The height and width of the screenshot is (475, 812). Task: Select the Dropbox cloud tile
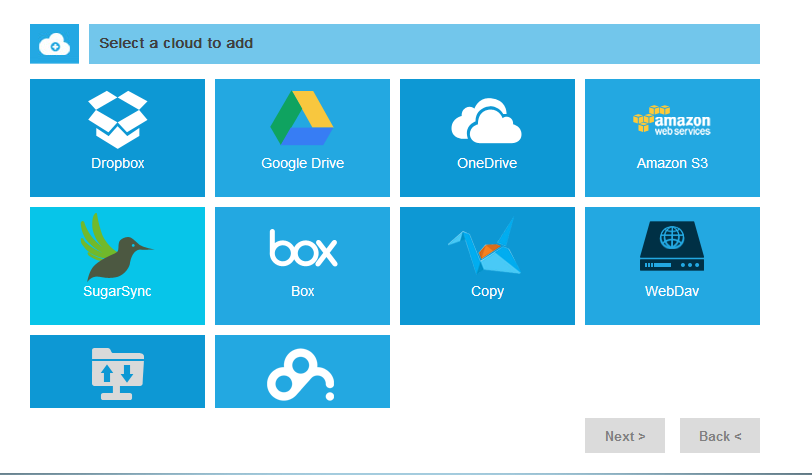[118, 138]
